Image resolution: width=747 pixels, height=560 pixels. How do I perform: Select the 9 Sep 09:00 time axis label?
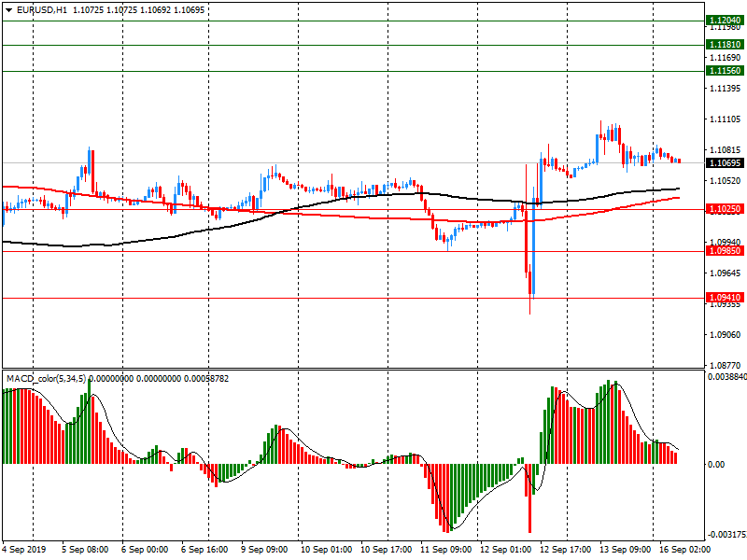264,550
